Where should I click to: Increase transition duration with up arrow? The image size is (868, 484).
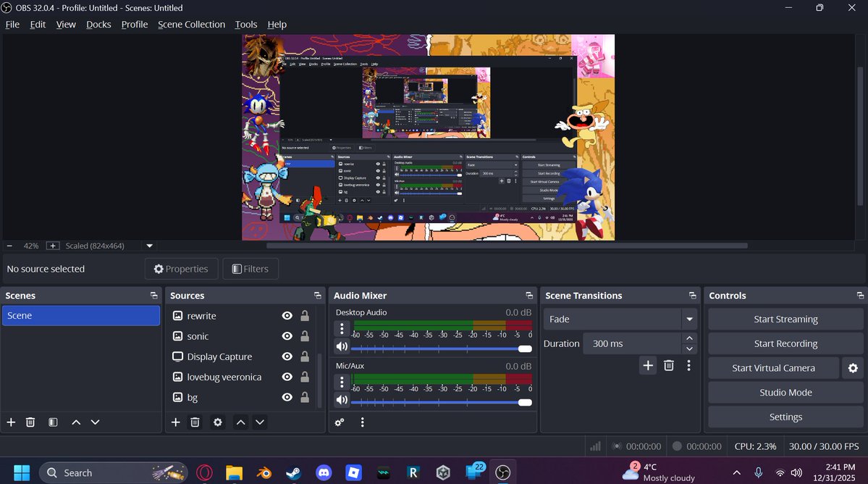(689, 338)
